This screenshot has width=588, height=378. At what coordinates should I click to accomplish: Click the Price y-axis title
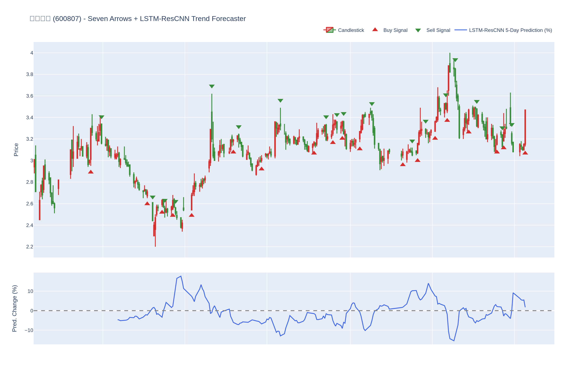16,150
